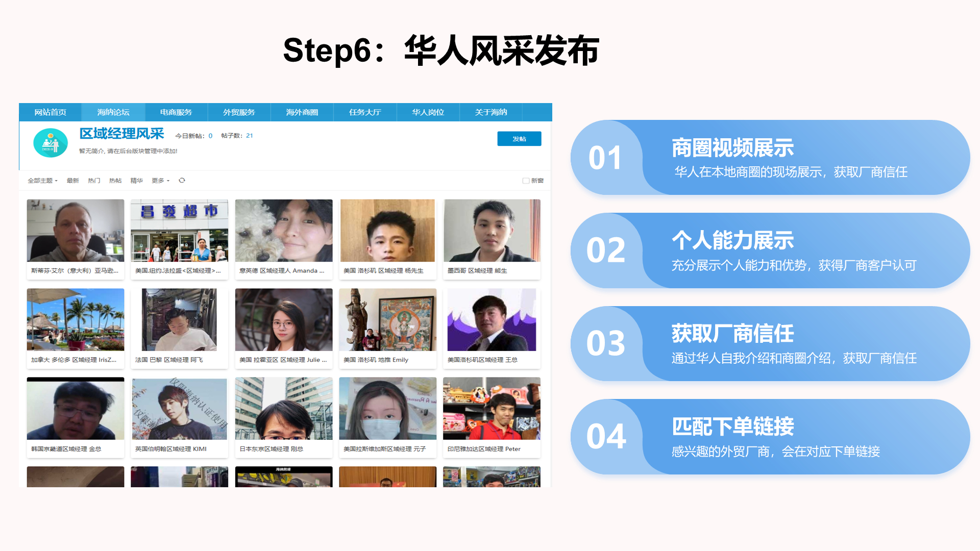Open the 海纳论坛 navigation tab
This screenshot has width=980, height=551.
[113, 112]
